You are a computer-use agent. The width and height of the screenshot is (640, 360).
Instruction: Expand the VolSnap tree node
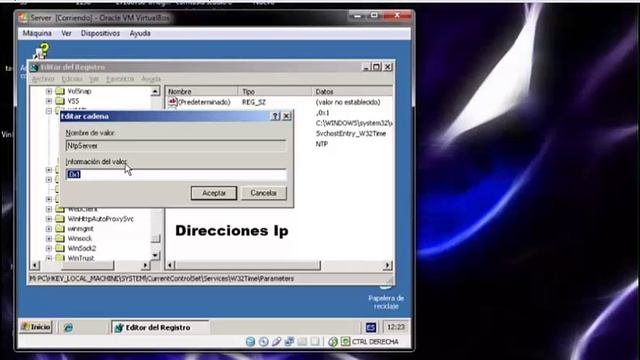click(49, 91)
